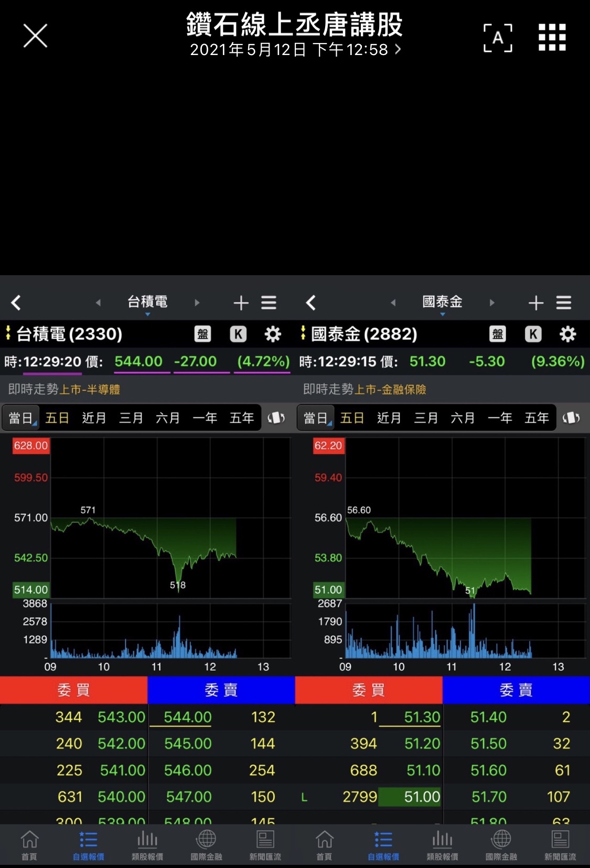Tap the 盤 icon for 台積電
Screen dimensions: 590x868
point(203,334)
